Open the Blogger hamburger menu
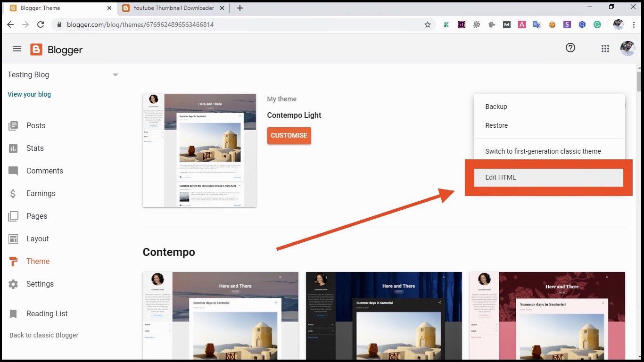 17,49
